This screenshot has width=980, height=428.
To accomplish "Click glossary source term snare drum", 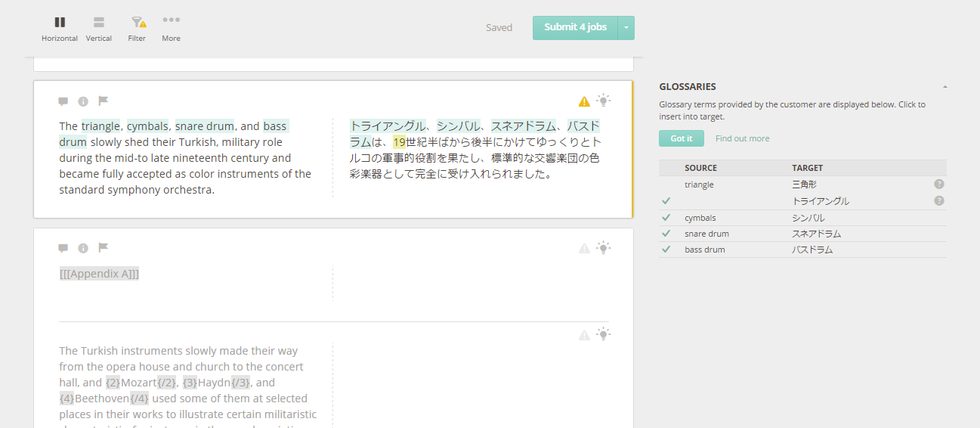I will tap(706, 234).
